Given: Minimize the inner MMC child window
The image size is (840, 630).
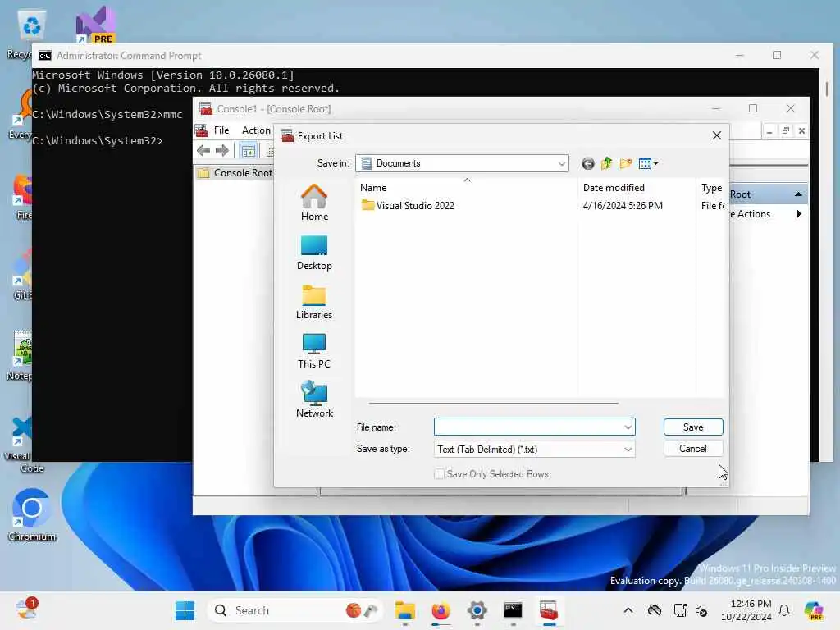Looking at the screenshot, I should (x=769, y=130).
